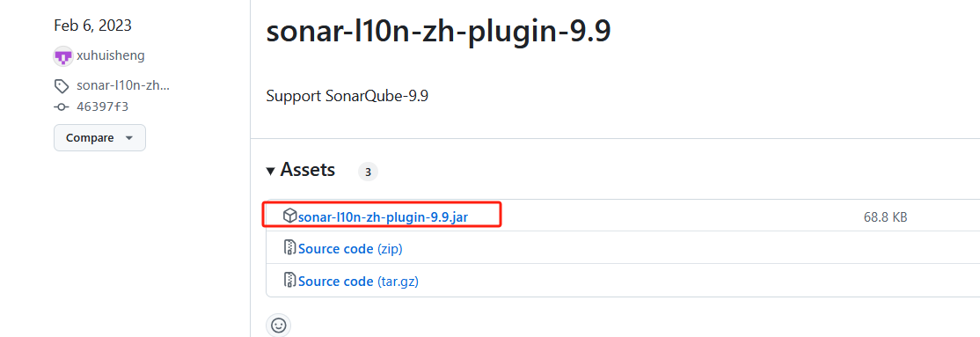980x337 pixels.
Task: Open the sonar-l10n-zh-plugin-9.9 release title
Action: 438,31
